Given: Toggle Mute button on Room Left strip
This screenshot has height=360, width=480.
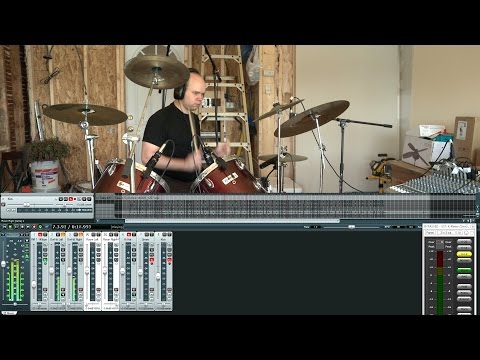Looking at the screenshot, I should [93, 235].
